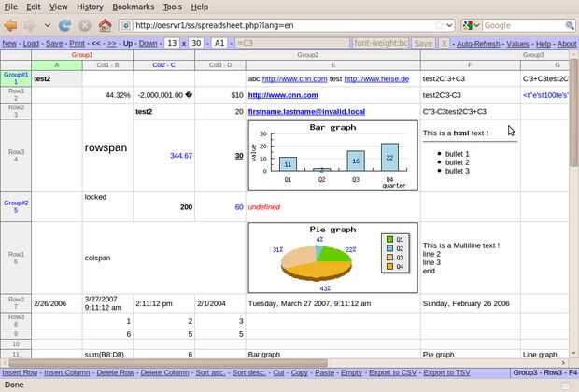Open the Google search engine selector

click(472, 25)
